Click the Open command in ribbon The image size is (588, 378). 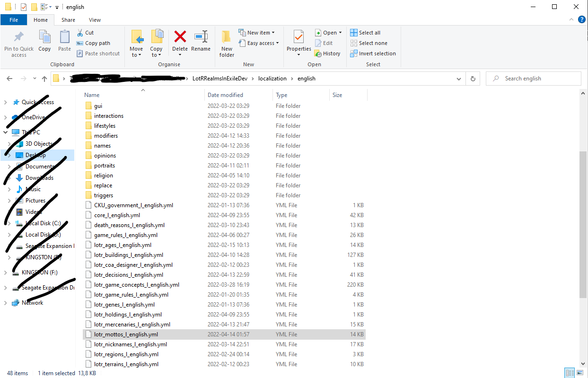click(x=329, y=33)
